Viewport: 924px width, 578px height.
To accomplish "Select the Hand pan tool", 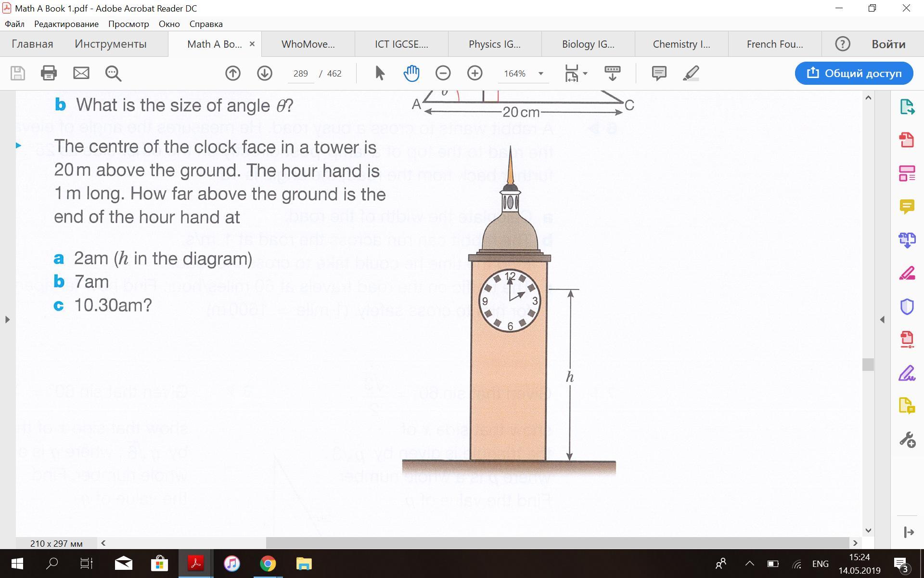I will (x=411, y=73).
